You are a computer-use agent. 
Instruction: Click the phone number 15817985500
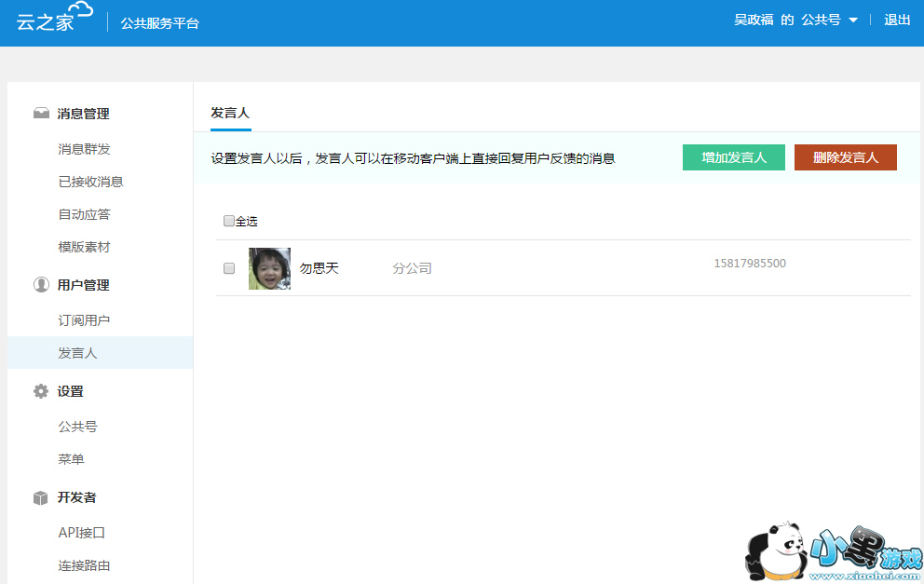click(750, 264)
